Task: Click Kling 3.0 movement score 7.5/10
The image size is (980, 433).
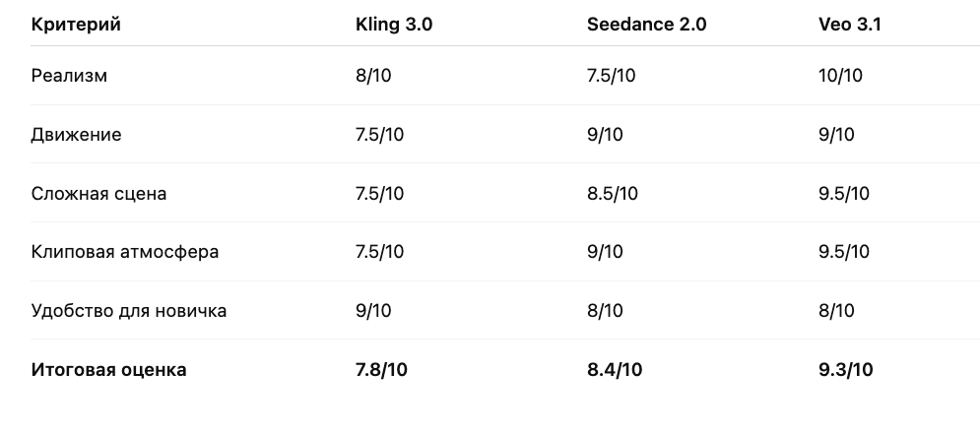Action: point(379,135)
